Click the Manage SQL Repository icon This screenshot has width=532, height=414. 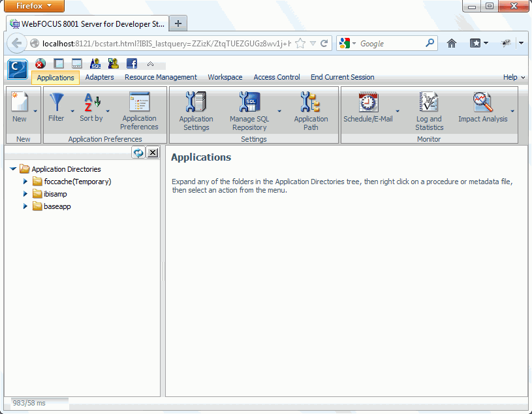[x=249, y=101]
